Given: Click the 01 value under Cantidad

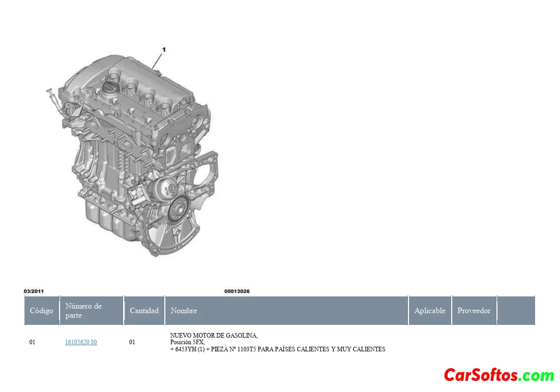Looking at the screenshot, I should pyautogui.click(x=132, y=342).
